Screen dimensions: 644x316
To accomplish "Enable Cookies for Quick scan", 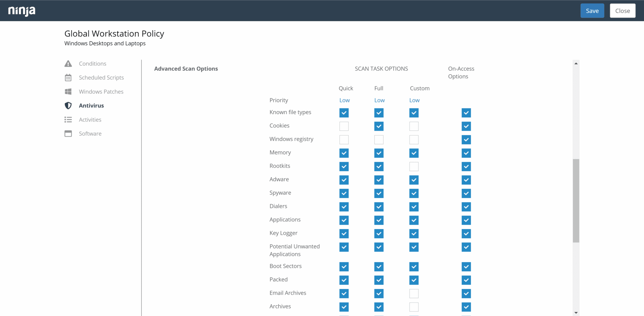I will (344, 126).
